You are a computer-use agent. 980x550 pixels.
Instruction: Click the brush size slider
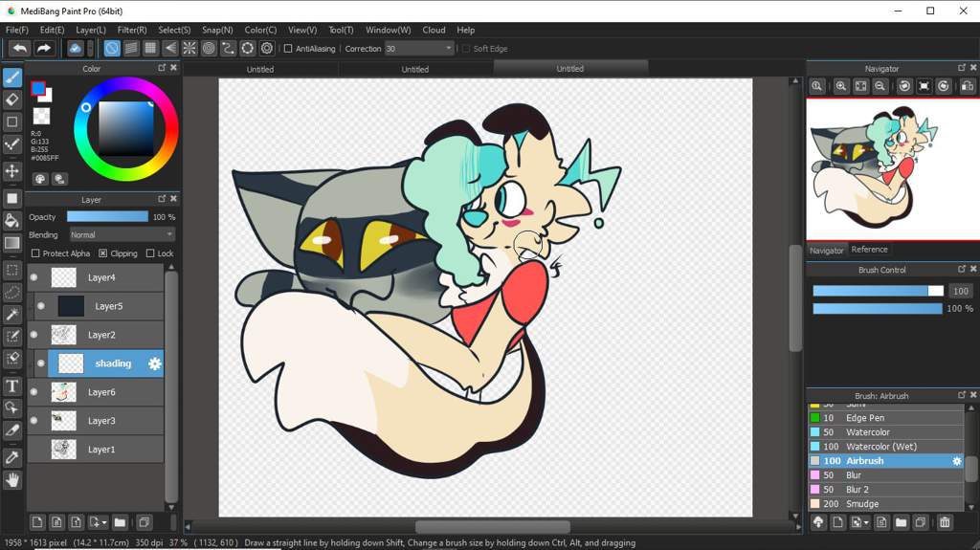coord(878,291)
